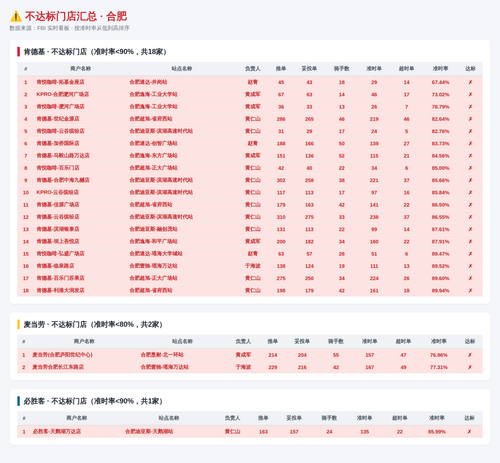Click 负责人 header in the 麦当劳 table

[x=243, y=341]
